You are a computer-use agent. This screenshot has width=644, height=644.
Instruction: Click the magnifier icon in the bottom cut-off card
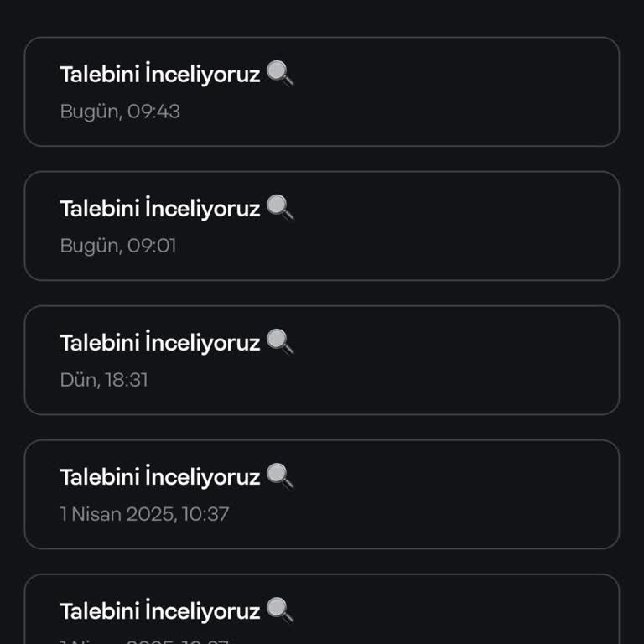click(x=280, y=610)
